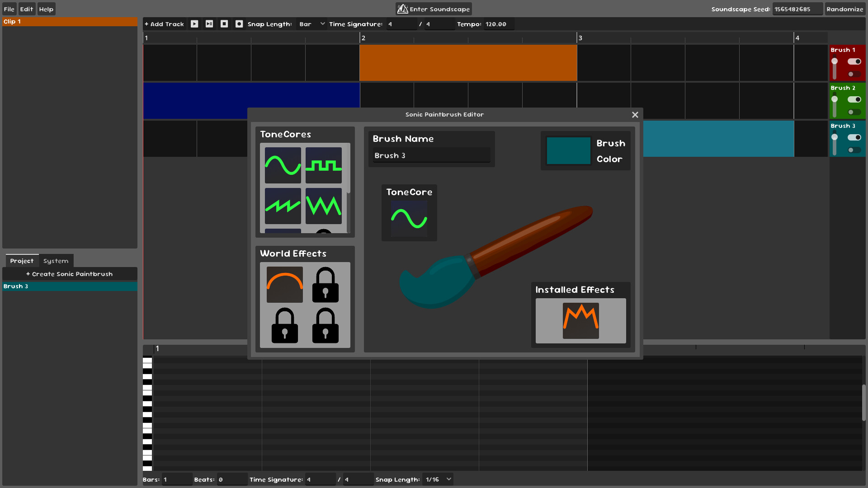Click the installed jagged-wave effect icon
Viewport: 868px width, 488px height.
point(580,321)
